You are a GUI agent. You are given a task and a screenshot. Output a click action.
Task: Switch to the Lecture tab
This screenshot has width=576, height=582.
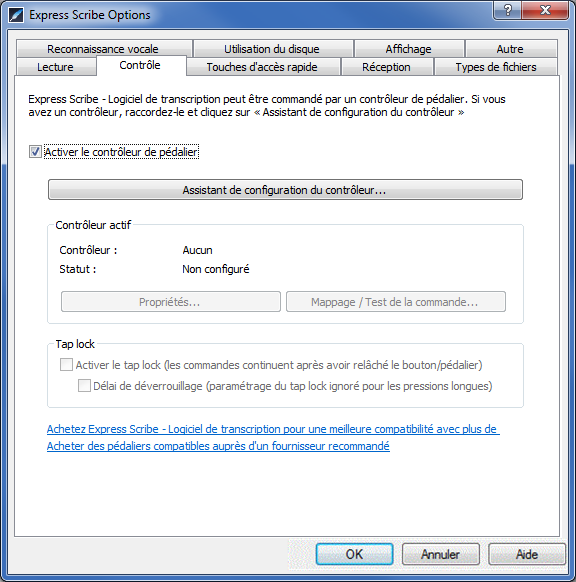55,67
